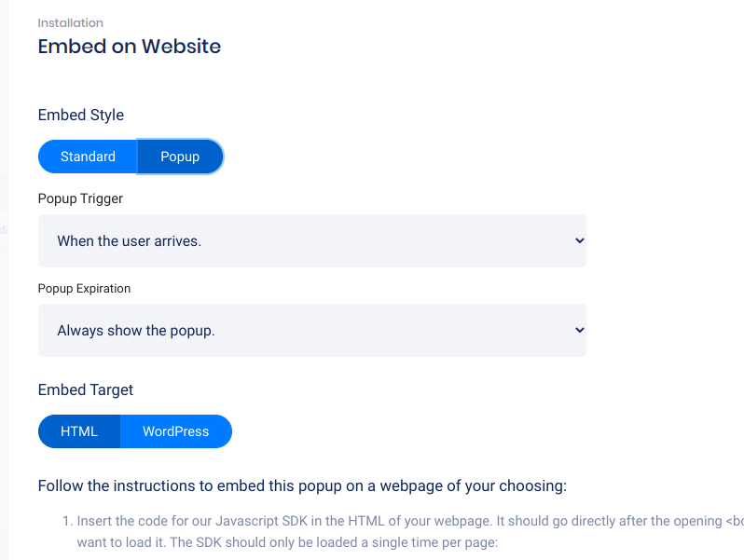This screenshot has width=744, height=560.
Task: Click the 'Follow the instructions' heading text
Action: pos(302,485)
